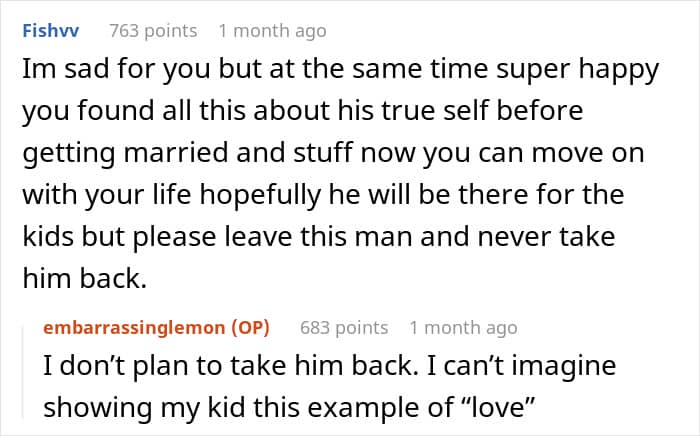Screen dimensions: 700x436
Task: Open the Fishvv user profile link
Action: click(x=50, y=31)
